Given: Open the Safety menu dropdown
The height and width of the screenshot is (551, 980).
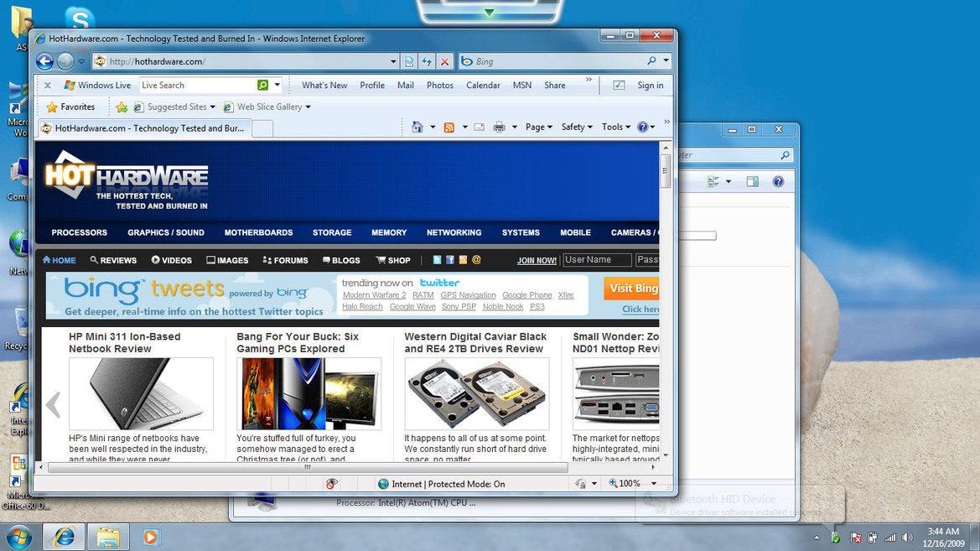Looking at the screenshot, I should point(576,127).
